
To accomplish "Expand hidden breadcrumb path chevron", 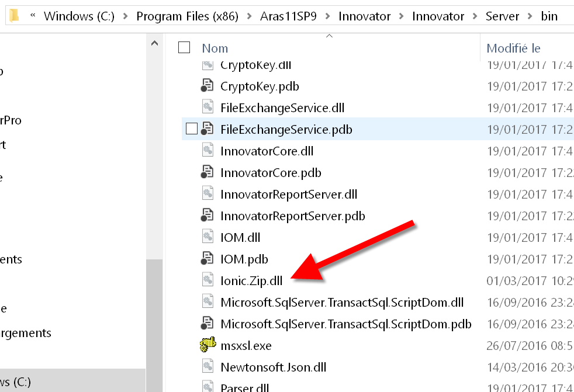I will click(32, 16).
